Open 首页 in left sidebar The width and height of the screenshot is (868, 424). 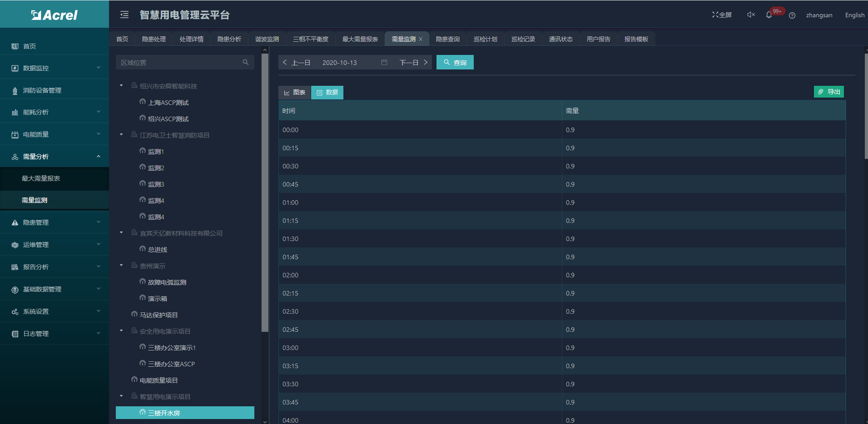tap(55, 46)
